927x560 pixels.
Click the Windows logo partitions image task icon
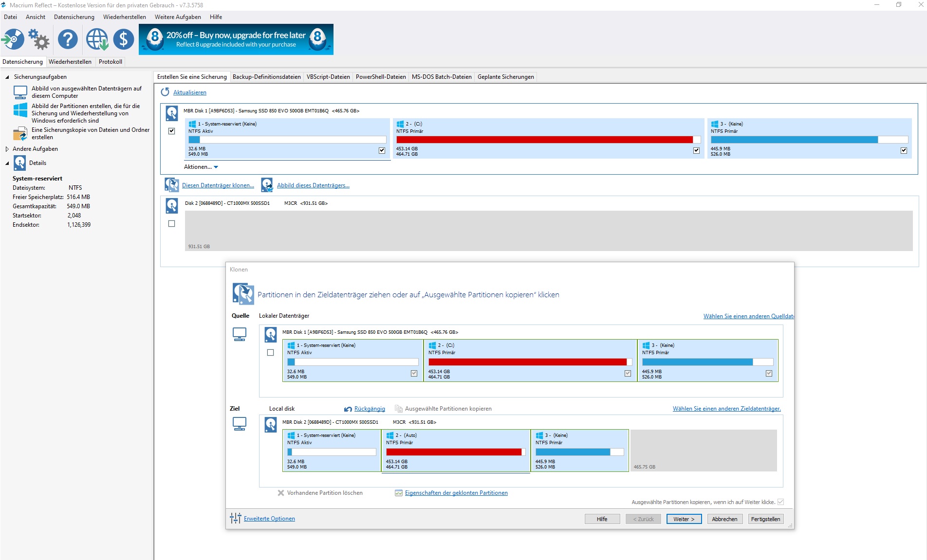pos(20,109)
